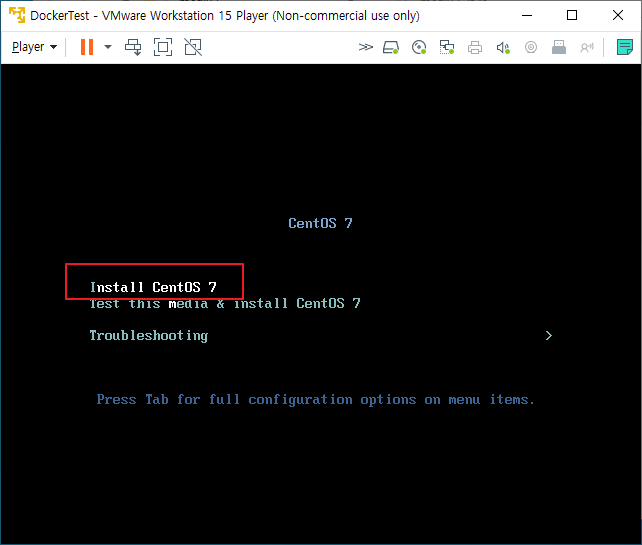Click the hard disk device icon
This screenshot has width=642, height=545.
click(x=391, y=47)
